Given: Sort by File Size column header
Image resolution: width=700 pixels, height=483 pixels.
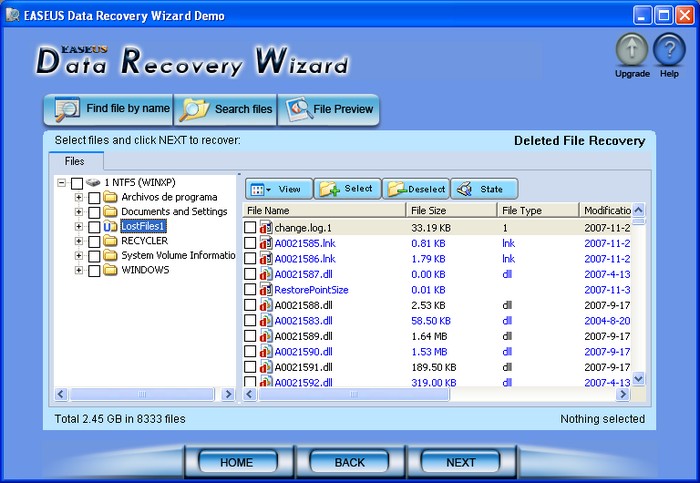Looking at the screenshot, I should point(451,210).
